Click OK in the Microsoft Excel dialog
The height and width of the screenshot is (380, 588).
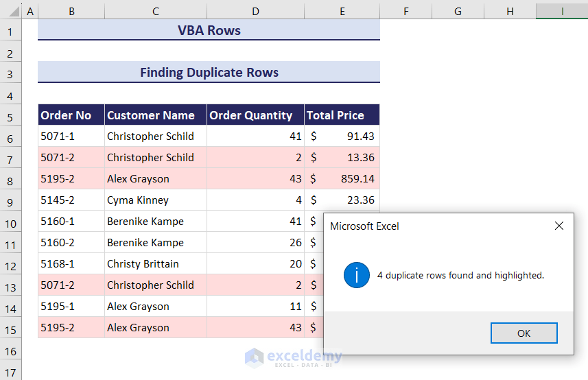524,333
